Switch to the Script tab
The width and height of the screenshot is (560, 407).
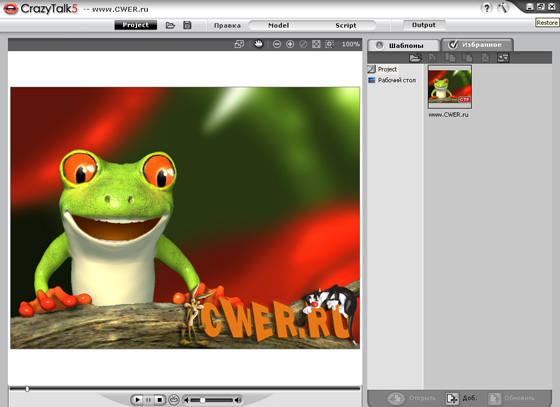pos(345,25)
